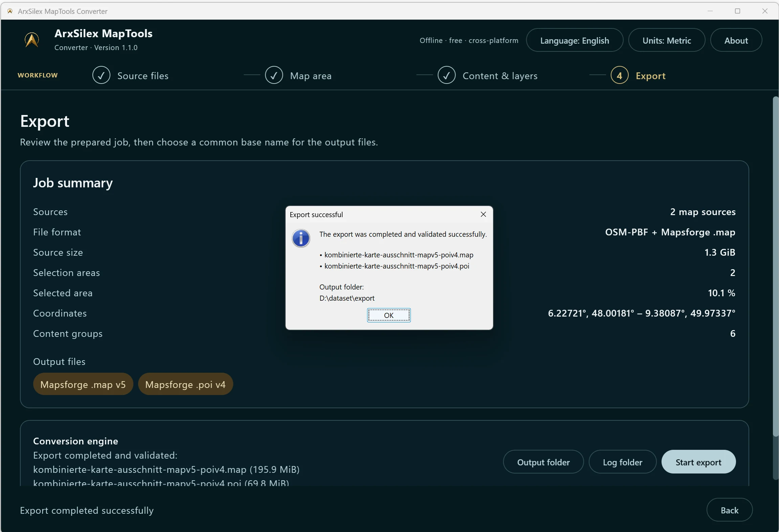Click the 'Review the prepared job' description

tap(199, 142)
